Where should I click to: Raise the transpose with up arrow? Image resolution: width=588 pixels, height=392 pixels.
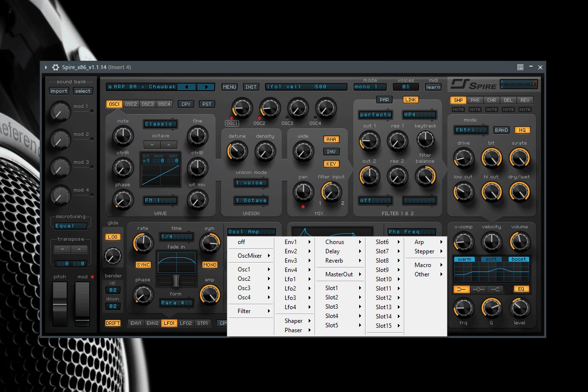point(79,249)
